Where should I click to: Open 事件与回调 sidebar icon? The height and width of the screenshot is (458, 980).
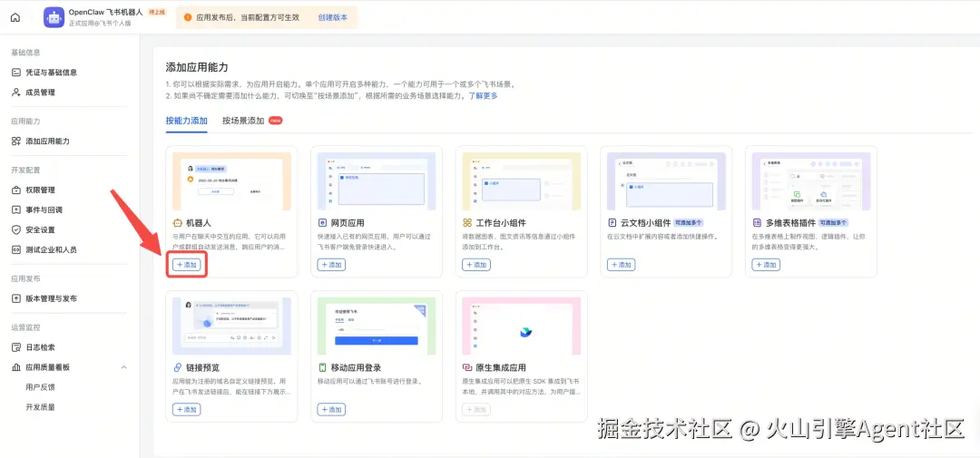[16, 210]
